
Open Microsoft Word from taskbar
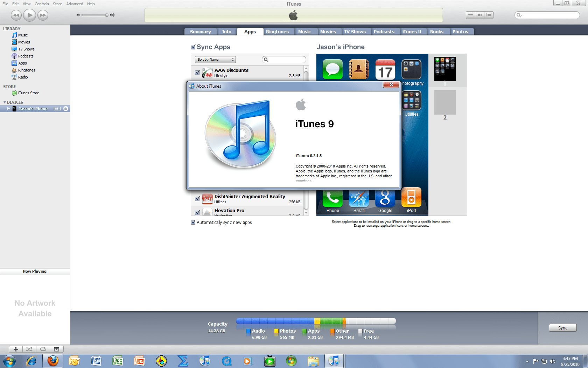click(96, 361)
